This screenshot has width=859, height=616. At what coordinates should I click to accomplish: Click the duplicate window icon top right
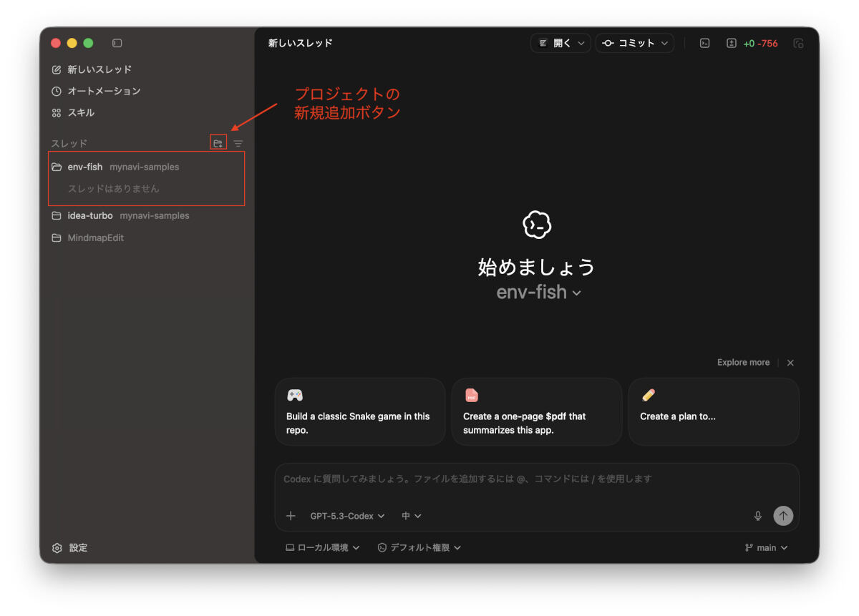799,43
